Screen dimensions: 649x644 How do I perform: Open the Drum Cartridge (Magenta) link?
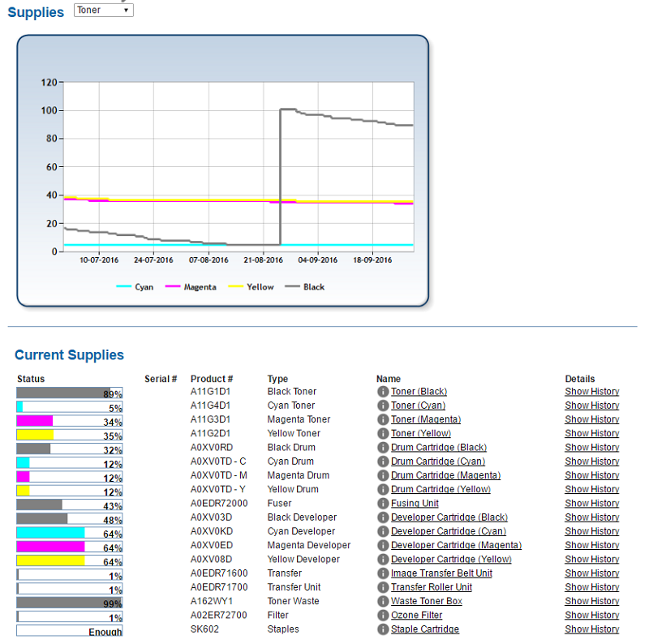[445, 475]
